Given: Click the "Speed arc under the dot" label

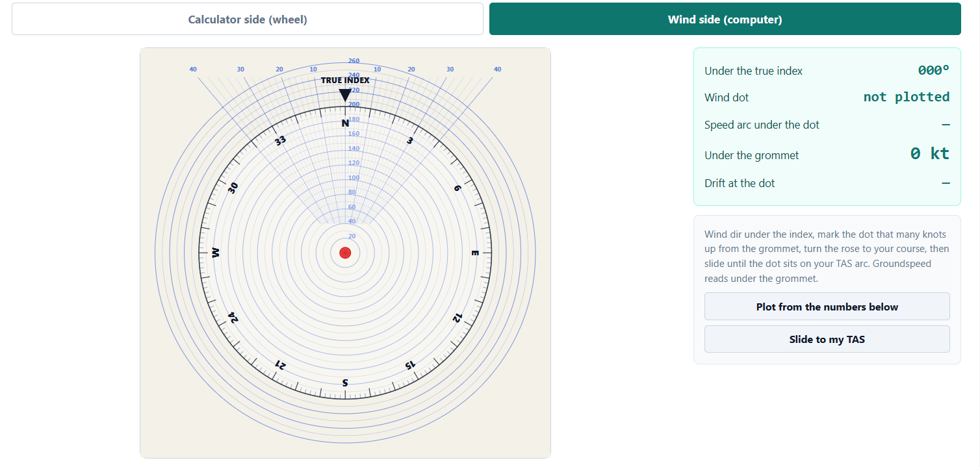Looking at the screenshot, I should 762,125.
